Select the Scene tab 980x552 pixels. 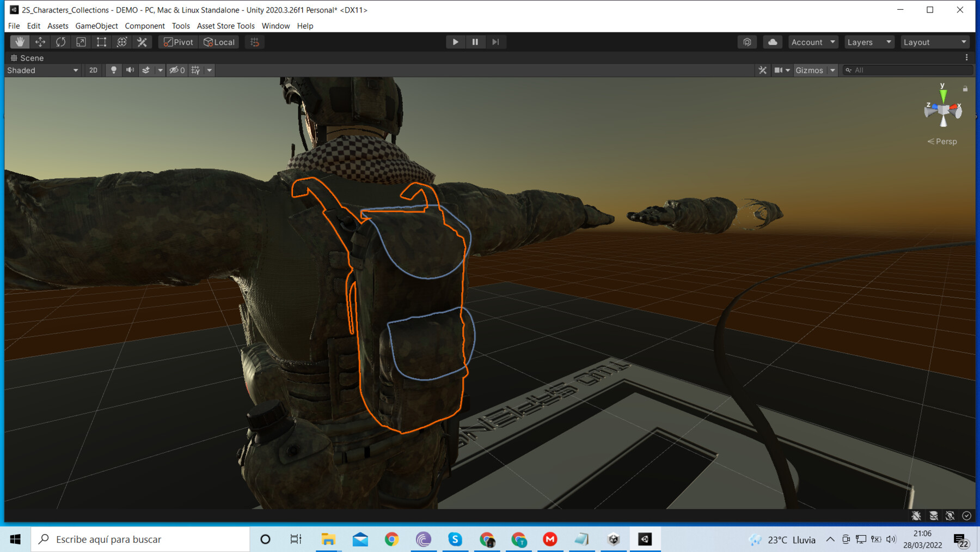[27, 58]
